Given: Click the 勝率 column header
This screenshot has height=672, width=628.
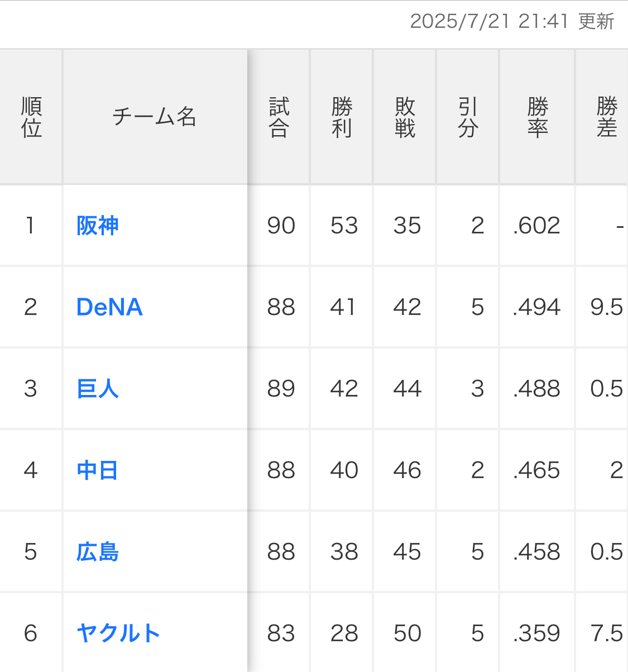Looking at the screenshot, I should 537,117.
